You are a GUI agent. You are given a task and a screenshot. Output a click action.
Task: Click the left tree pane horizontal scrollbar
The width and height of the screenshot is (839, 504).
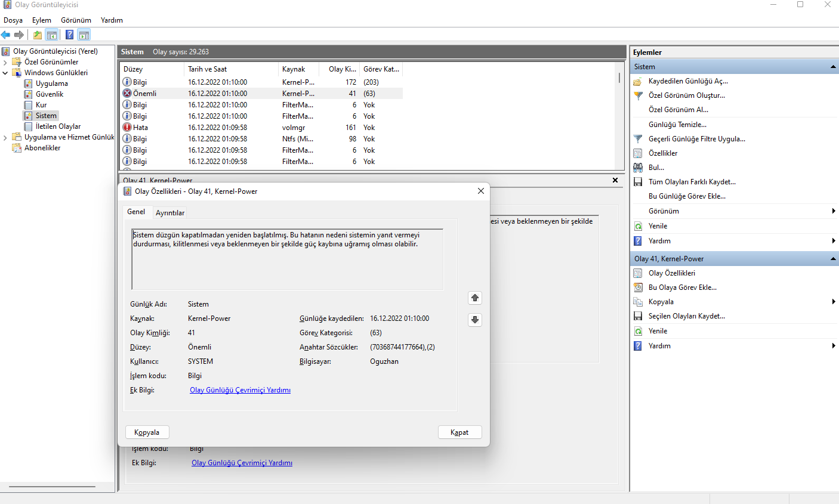(51, 487)
